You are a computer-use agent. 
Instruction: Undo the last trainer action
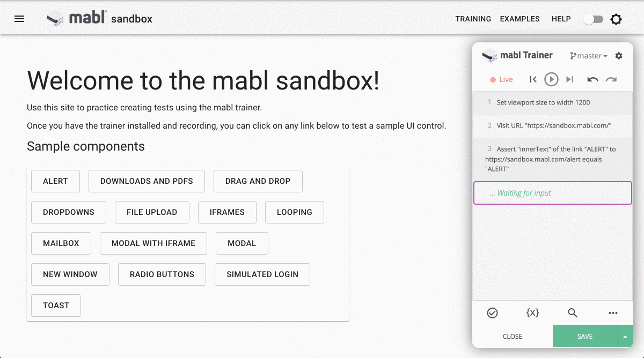(x=592, y=79)
